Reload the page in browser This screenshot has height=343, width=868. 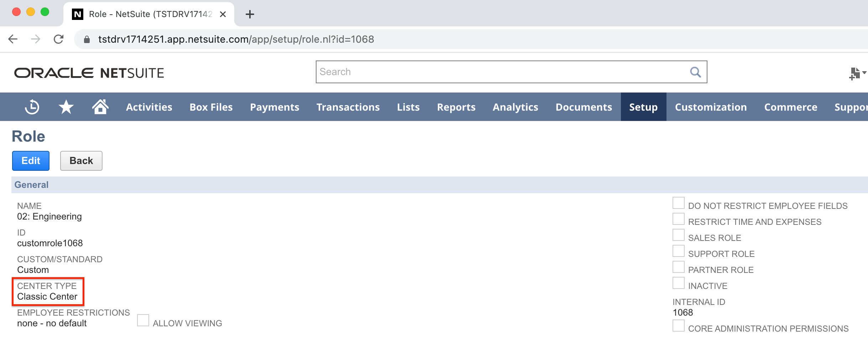58,39
